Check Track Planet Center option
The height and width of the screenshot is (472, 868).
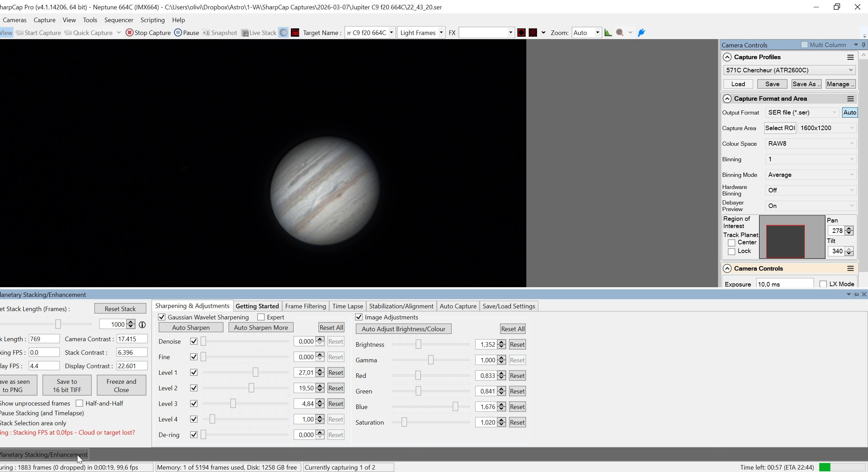pyautogui.click(x=731, y=243)
